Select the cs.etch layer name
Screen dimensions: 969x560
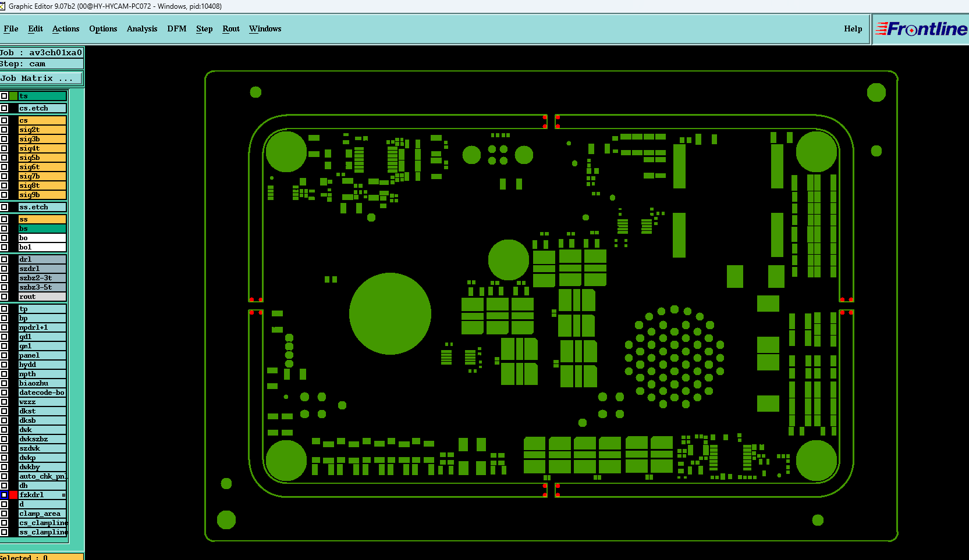(x=42, y=108)
